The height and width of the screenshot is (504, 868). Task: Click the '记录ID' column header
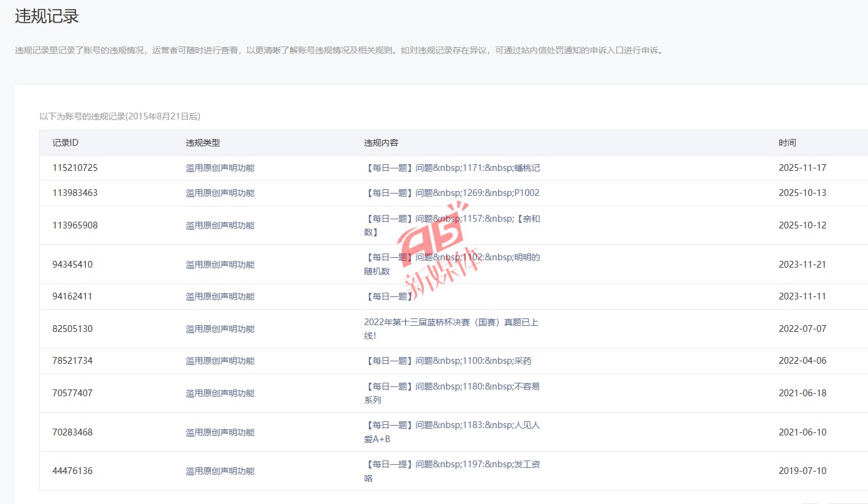[x=66, y=143]
